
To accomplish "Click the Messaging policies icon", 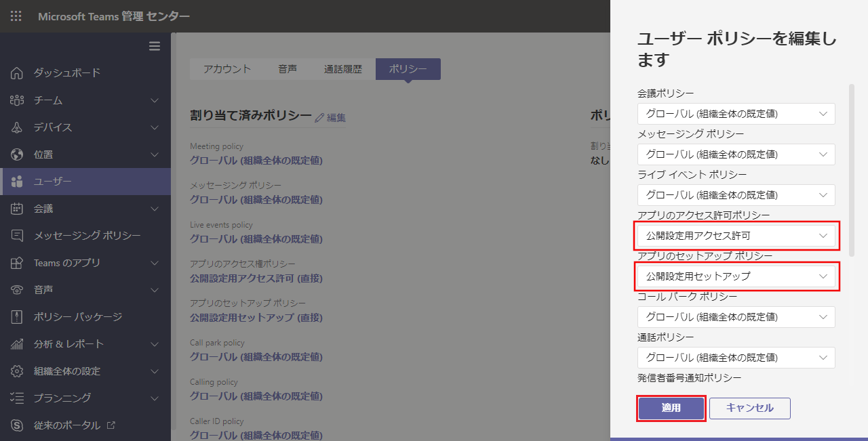I will [18, 235].
